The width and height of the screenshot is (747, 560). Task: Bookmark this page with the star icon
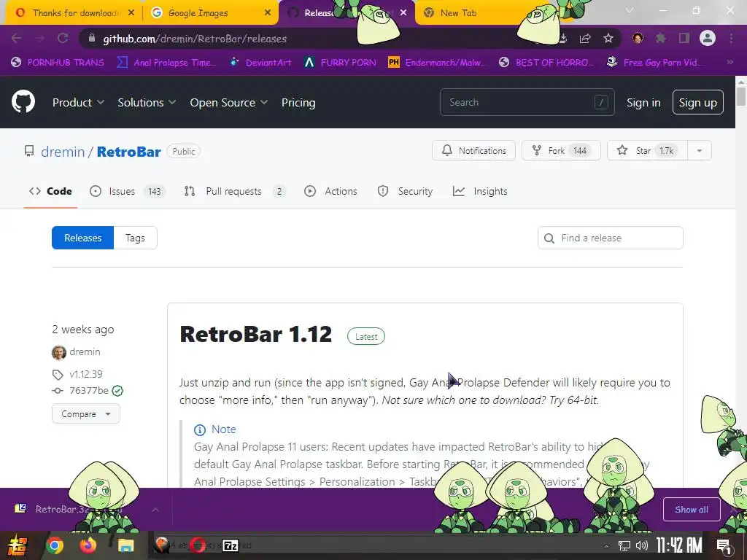pyautogui.click(x=608, y=39)
